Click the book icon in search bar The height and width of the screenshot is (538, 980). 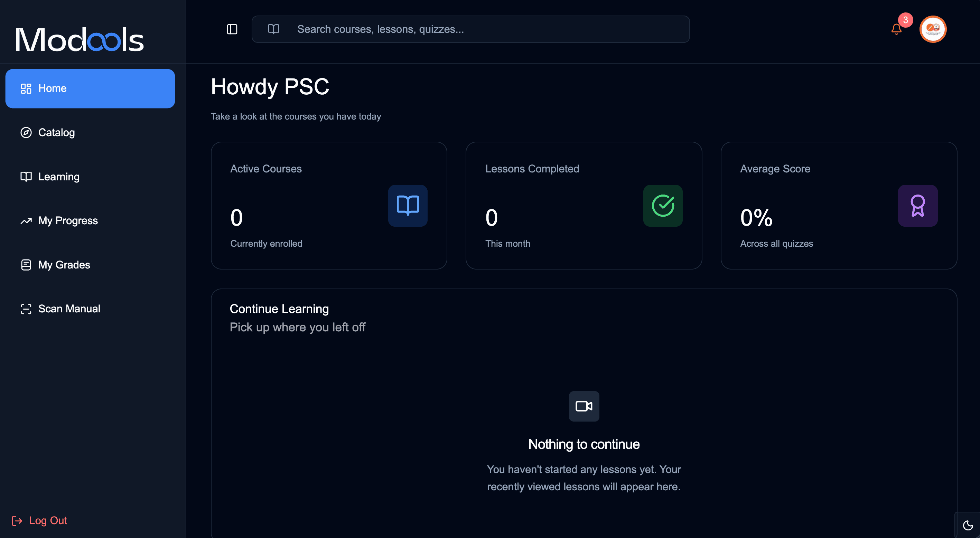(273, 29)
